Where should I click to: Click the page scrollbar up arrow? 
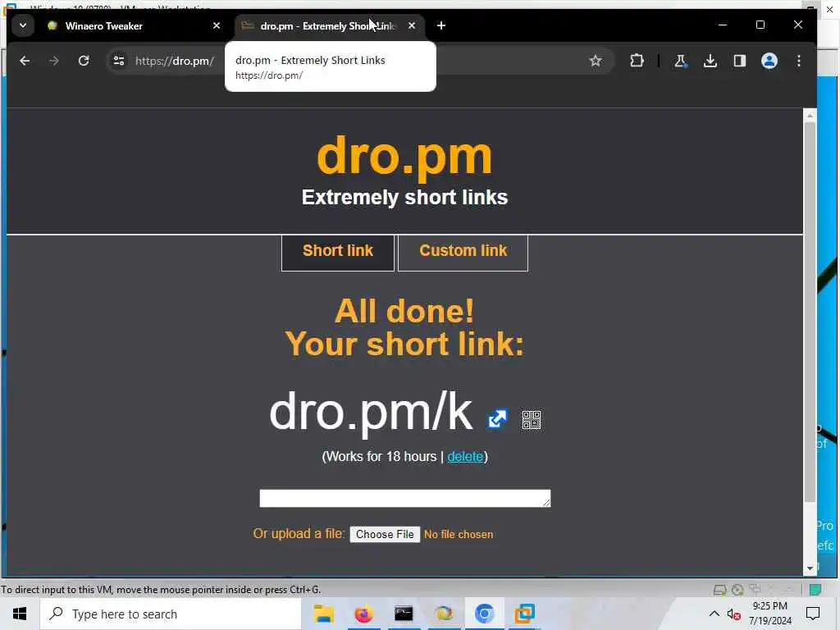pos(810,115)
